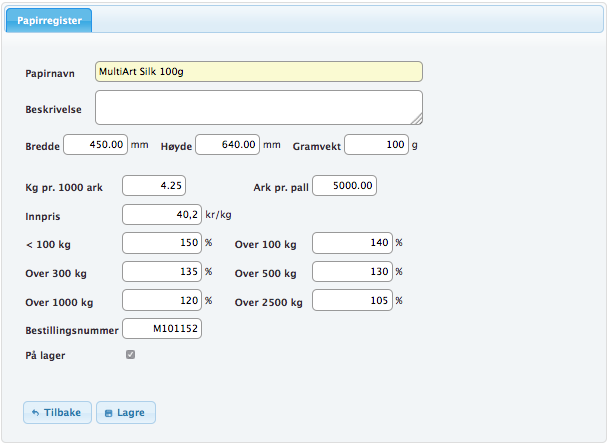Click the Kg pr. 1000 ark field
The height and width of the screenshot is (445, 610).
click(x=154, y=186)
